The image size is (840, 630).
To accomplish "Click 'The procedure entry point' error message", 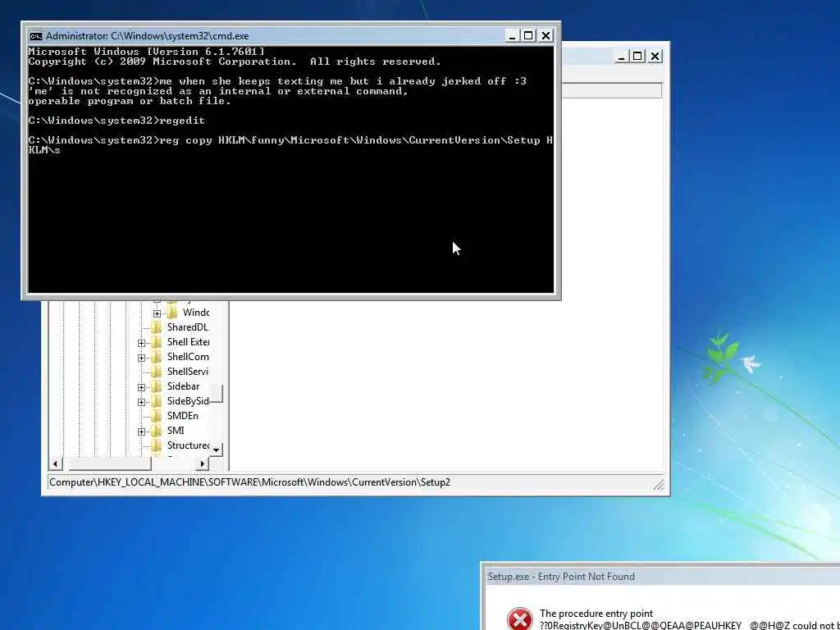I will tap(596, 614).
